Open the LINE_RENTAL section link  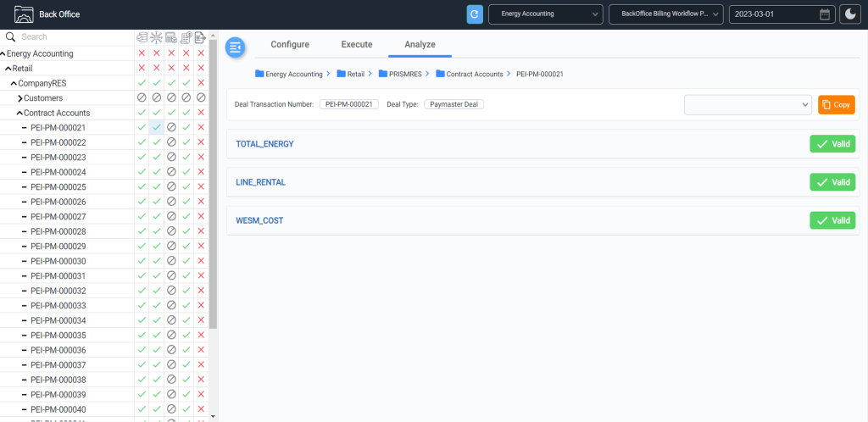(261, 182)
